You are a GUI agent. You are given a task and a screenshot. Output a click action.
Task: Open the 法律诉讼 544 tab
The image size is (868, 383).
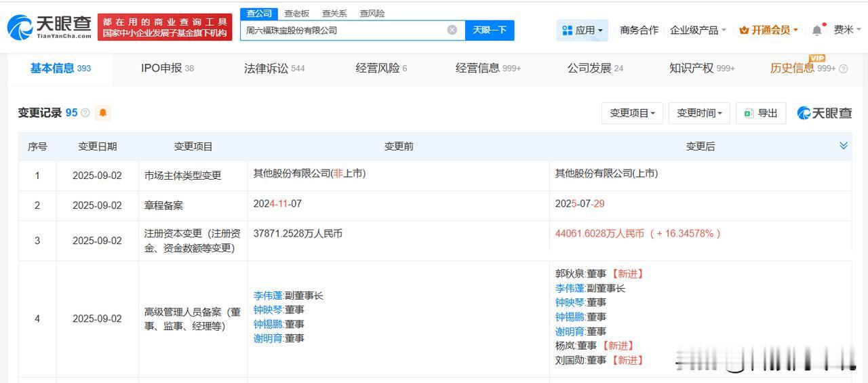pos(275,68)
